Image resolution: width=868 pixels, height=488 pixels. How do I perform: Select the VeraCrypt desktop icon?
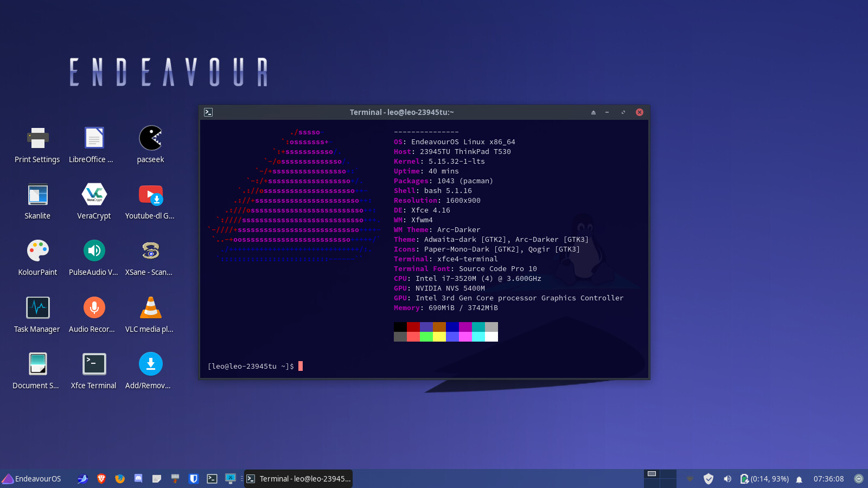tap(94, 201)
